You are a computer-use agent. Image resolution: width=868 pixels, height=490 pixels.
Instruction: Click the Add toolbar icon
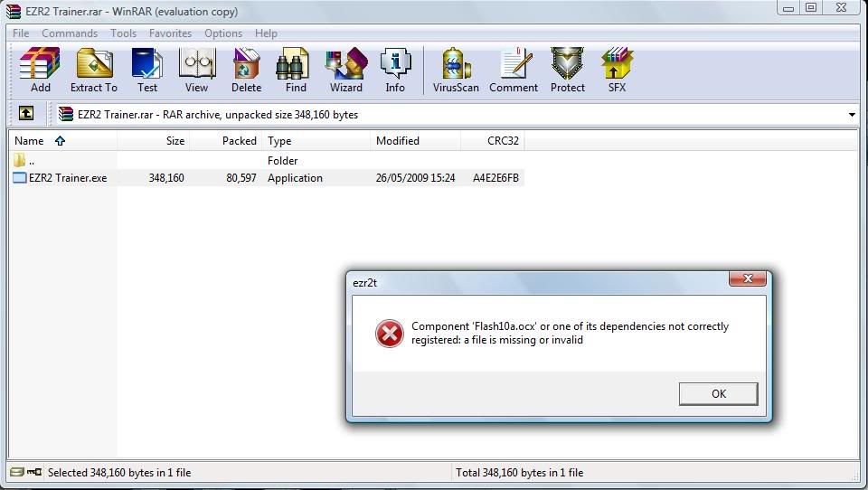pos(40,70)
